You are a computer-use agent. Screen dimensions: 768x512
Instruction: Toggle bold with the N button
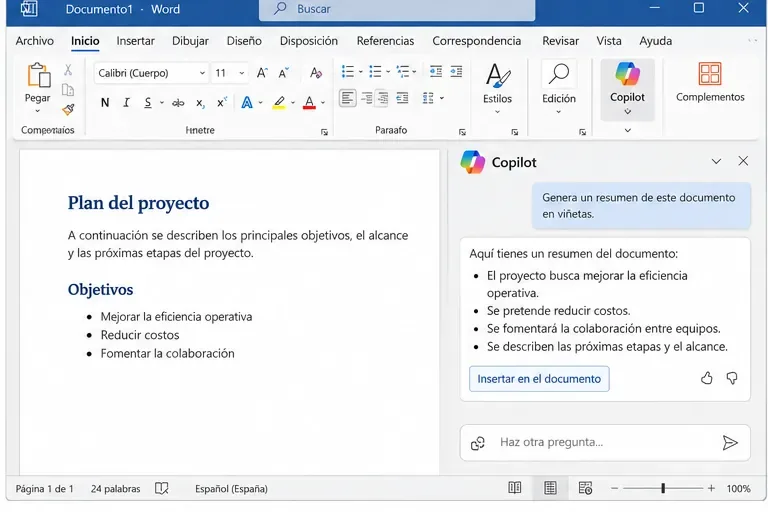tap(105, 102)
